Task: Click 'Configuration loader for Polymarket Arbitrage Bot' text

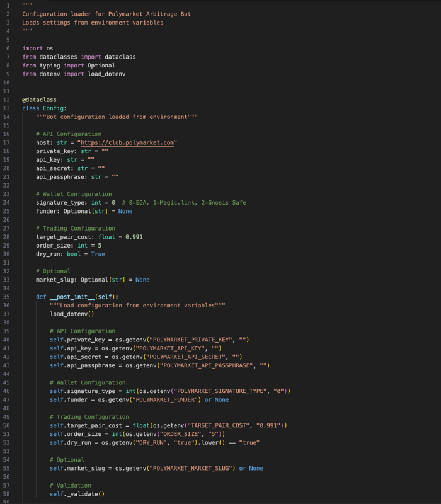Action: (x=106, y=14)
